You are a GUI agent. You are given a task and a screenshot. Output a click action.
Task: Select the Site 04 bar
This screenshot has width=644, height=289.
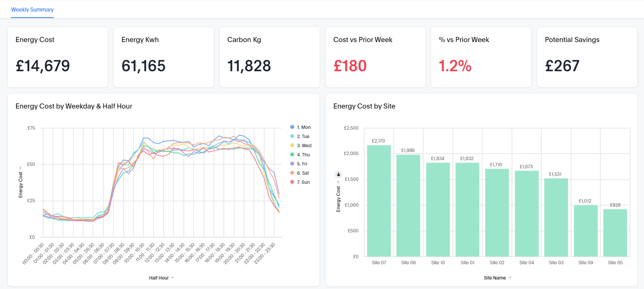pyautogui.click(x=526, y=214)
